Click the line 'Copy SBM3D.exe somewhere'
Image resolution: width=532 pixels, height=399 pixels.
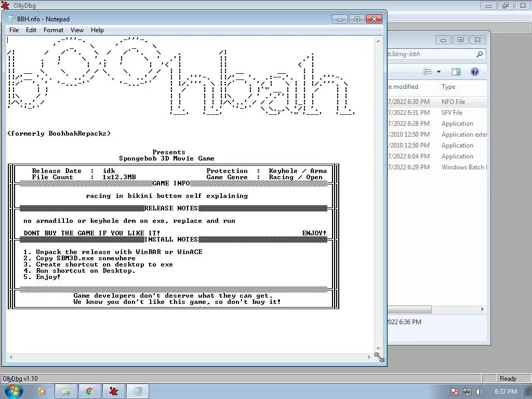pos(86,258)
